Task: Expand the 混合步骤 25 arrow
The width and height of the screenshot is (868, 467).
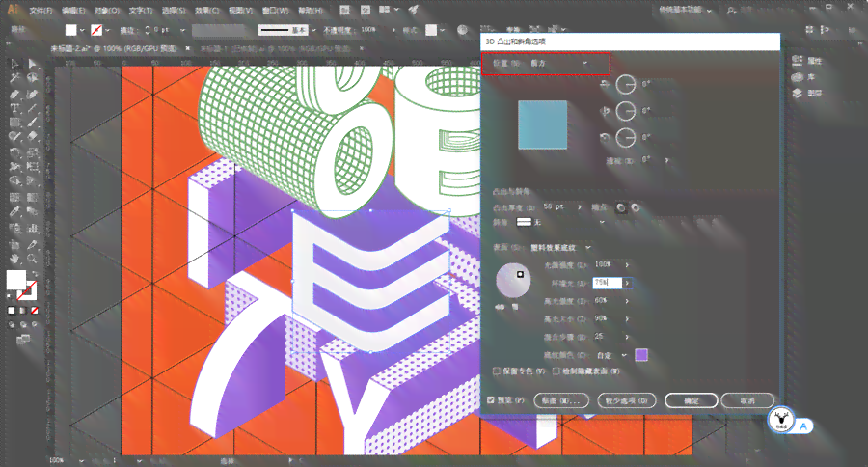Action: click(x=627, y=337)
